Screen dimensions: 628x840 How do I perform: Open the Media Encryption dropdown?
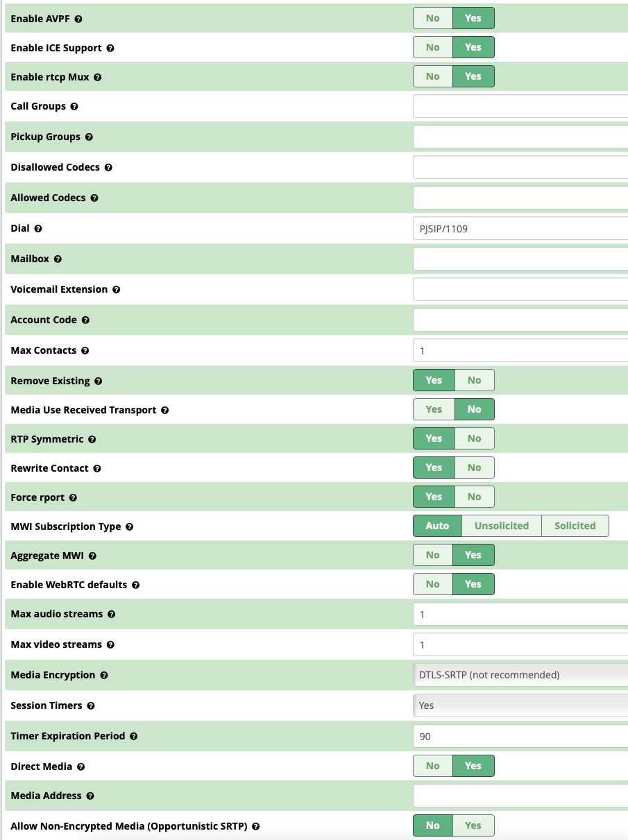click(520, 675)
